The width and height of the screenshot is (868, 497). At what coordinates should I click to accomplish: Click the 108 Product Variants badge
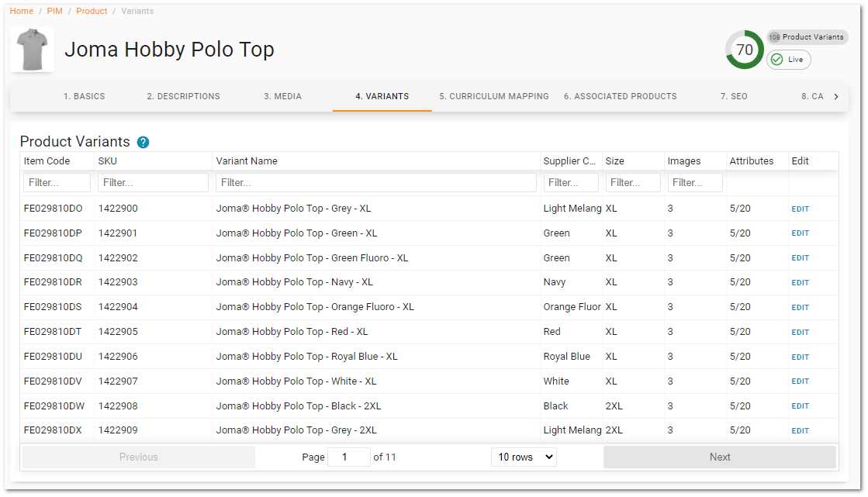(x=807, y=37)
